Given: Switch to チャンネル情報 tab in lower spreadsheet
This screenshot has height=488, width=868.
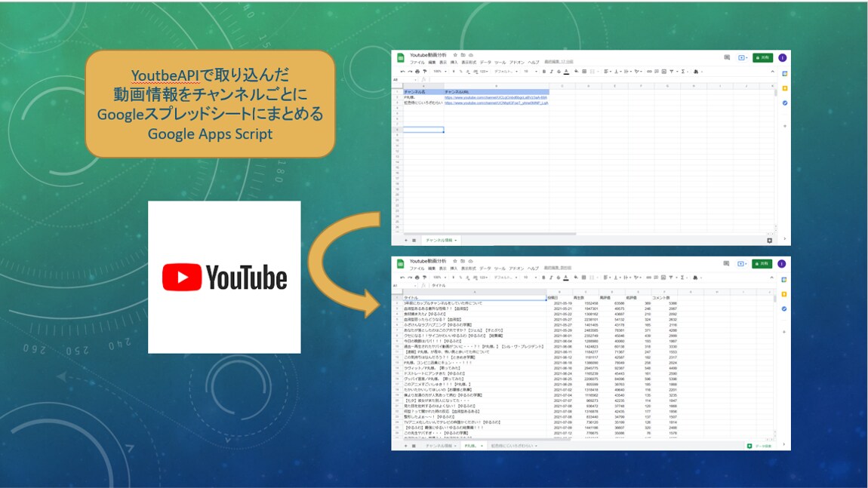Looking at the screenshot, I should click(x=440, y=446).
